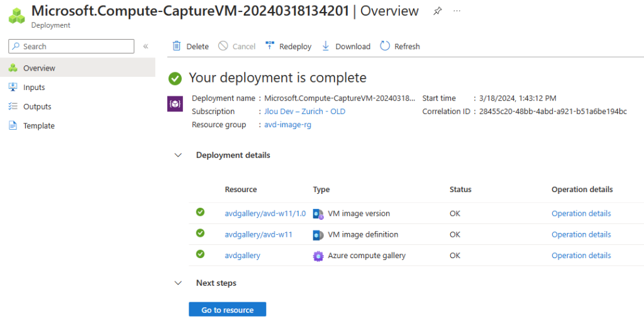Click the Type column header

tap(321, 190)
